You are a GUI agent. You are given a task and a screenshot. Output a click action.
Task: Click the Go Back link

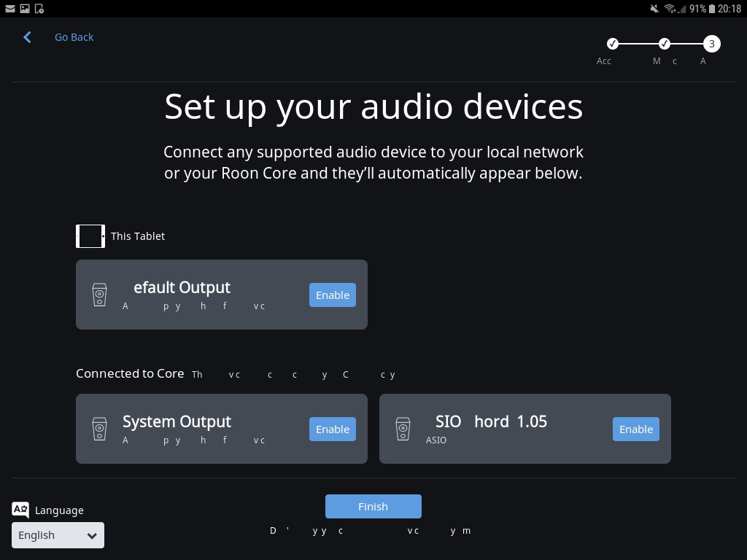tap(74, 37)
